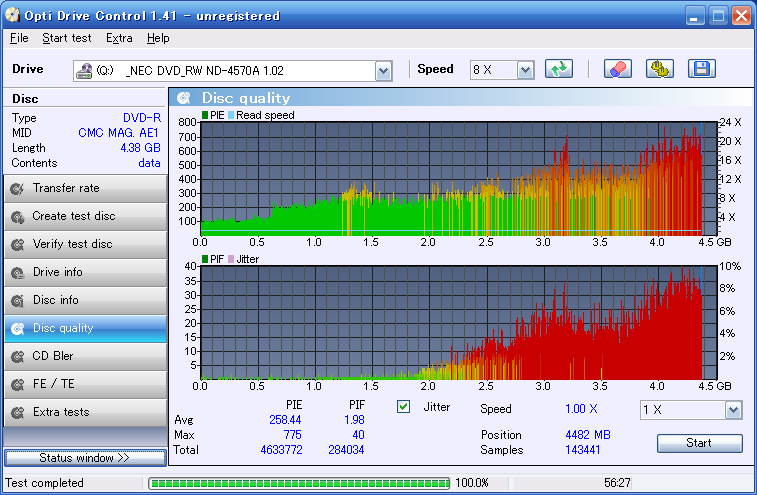Click the green PIF legend swatch
This screenshot has height=495, width=757.
tap(205, 259)
